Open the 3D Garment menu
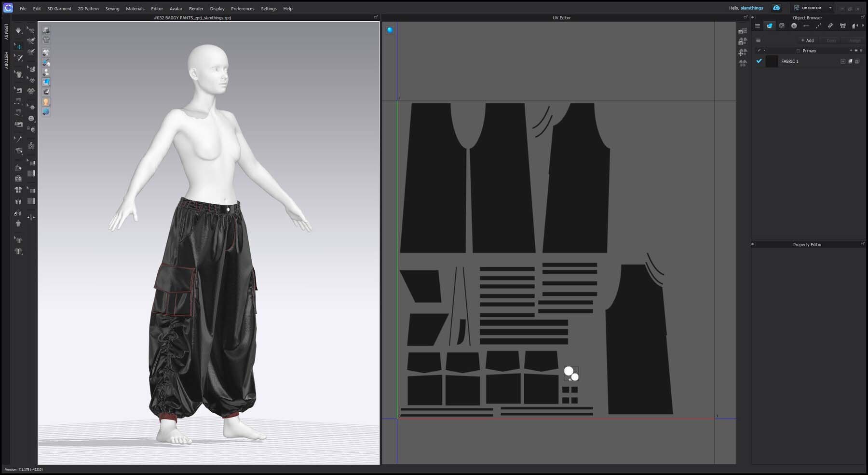868x475 pixels. click(x=59, y=9)
